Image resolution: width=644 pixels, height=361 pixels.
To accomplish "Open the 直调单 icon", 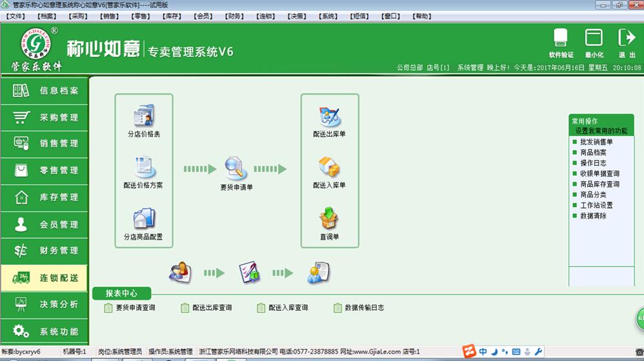I will (x=329, y=224).
